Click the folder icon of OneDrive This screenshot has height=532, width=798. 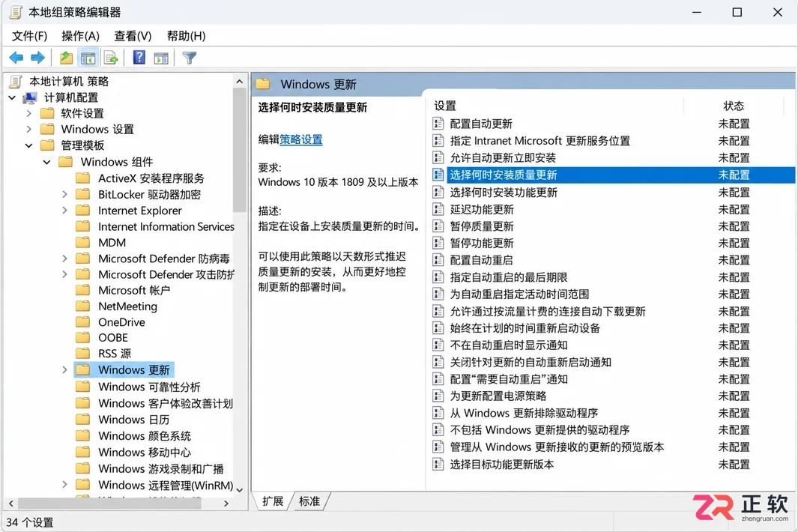[83, 321]
